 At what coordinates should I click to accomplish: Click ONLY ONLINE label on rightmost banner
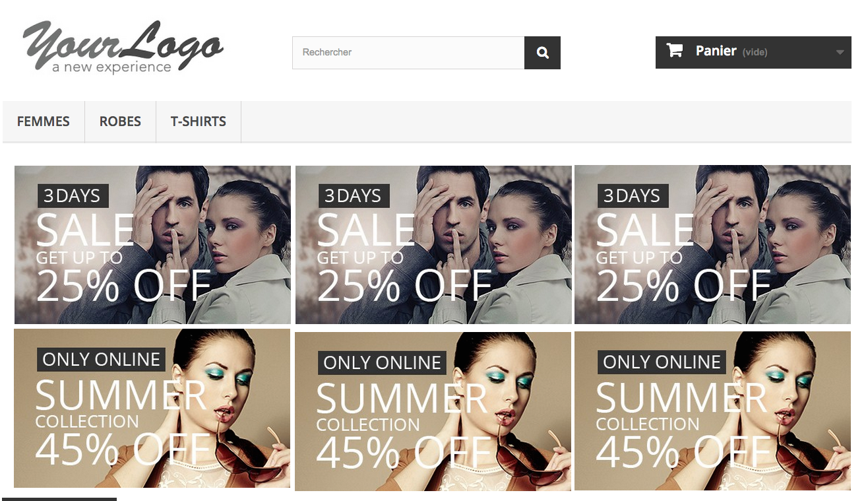click(x=662, y=362)
